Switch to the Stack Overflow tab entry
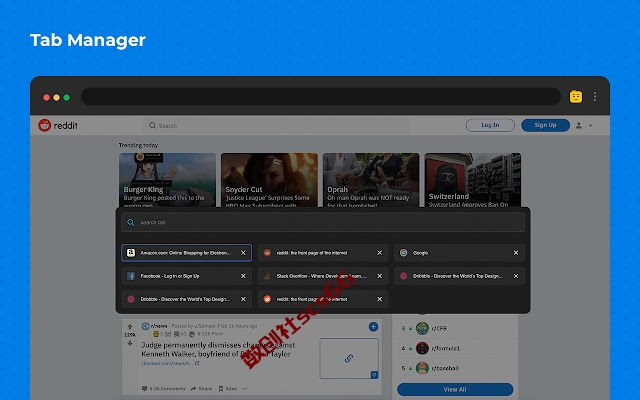 pyautogui.click(x=323, y=276)
